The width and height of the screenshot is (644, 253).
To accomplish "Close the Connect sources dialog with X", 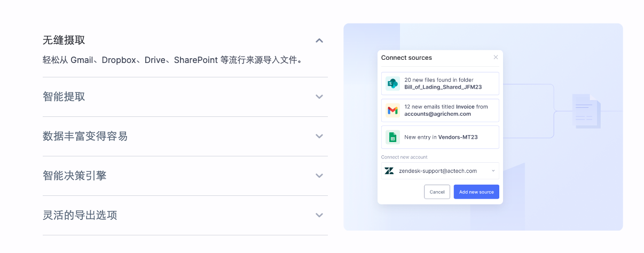I will coord(496,58).
